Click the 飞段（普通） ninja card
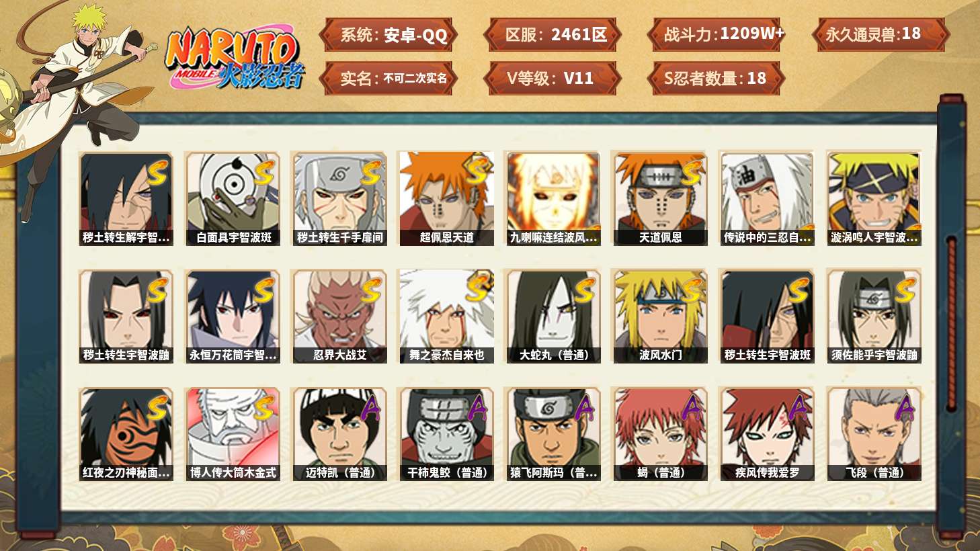This screenshot has width=980, height=551. point(874,434)
